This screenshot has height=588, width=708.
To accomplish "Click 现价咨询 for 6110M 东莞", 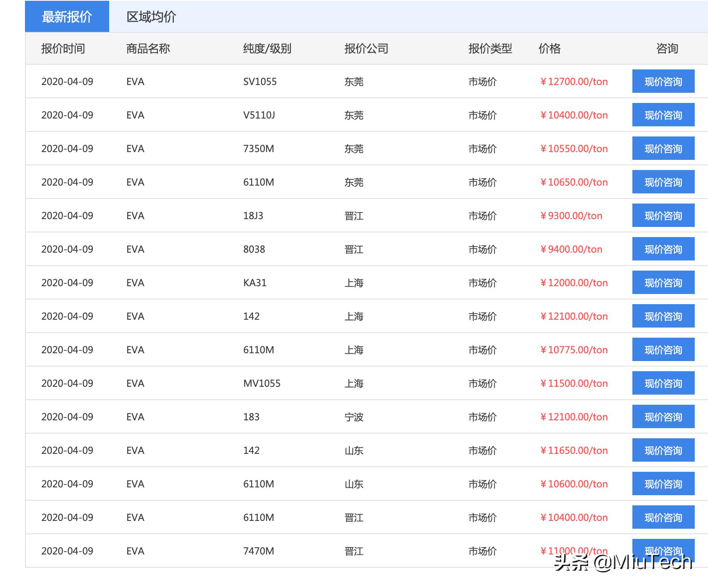I will pyautogui.click(x=663, y=182).
